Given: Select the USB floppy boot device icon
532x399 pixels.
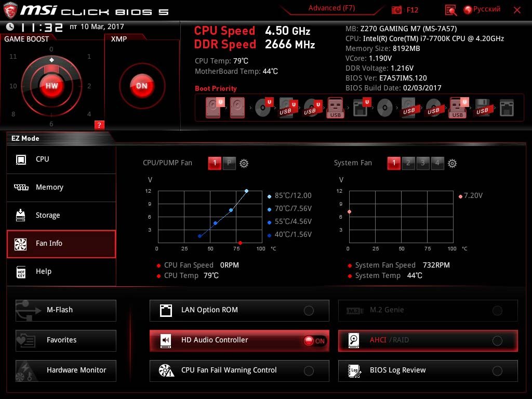Looking at the screenshot, I should [x=482, y=108].
